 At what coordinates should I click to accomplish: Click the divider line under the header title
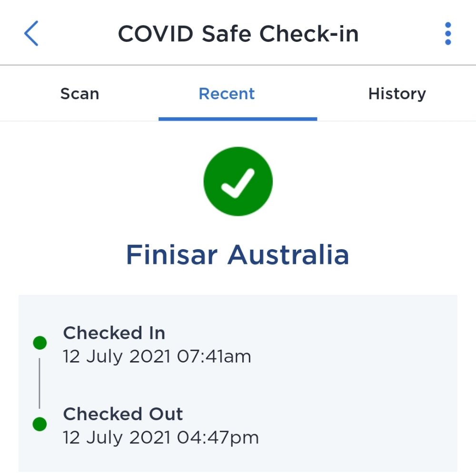(x=238, y=65)
